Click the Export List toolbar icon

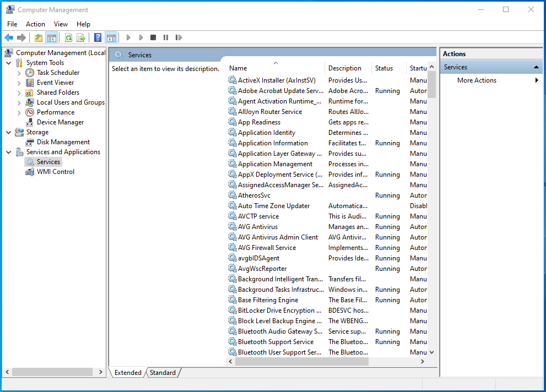point(81,37)
